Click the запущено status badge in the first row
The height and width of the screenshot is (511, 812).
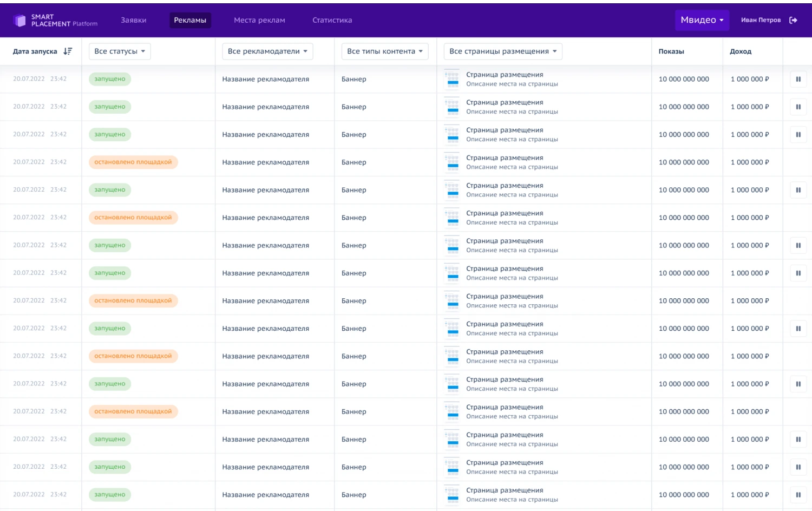[x=110, y=79]
